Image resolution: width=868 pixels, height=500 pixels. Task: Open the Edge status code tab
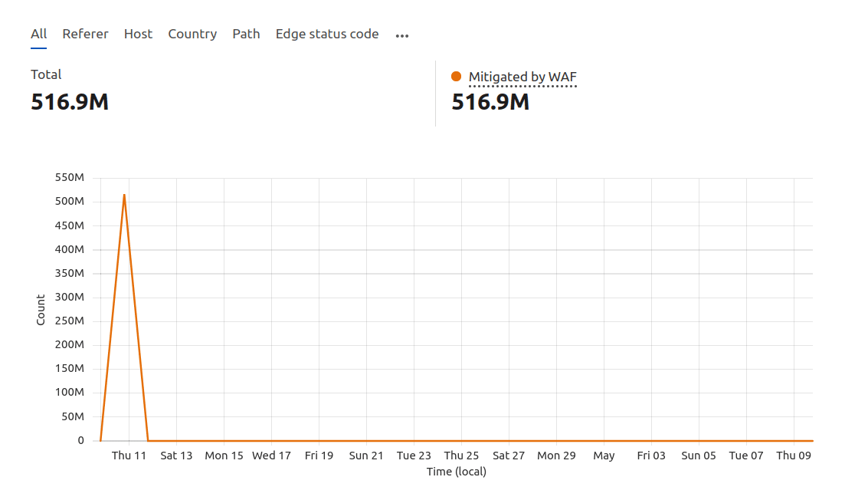[x=326, y=34]
